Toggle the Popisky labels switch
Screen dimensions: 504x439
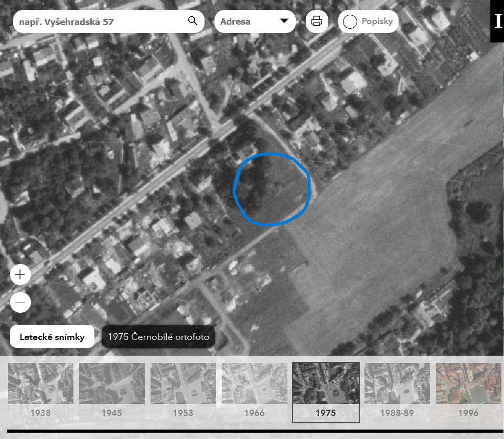(350, 22)
